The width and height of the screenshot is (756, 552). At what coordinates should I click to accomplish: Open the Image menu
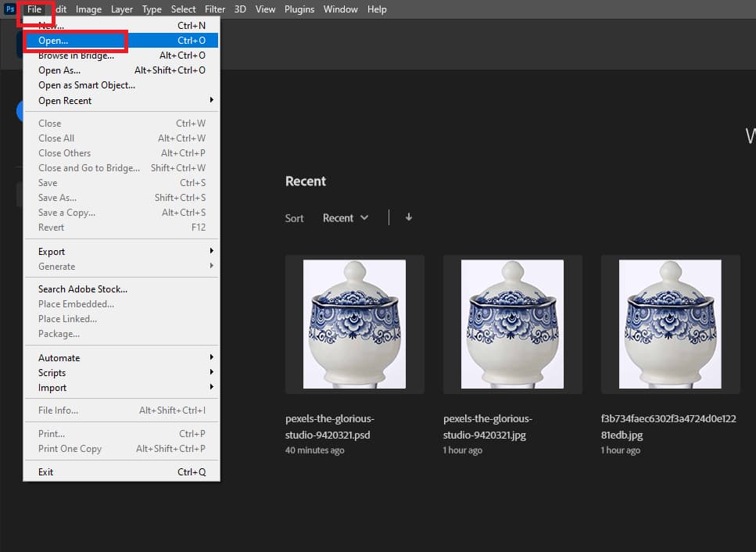(x=88, y=9)
